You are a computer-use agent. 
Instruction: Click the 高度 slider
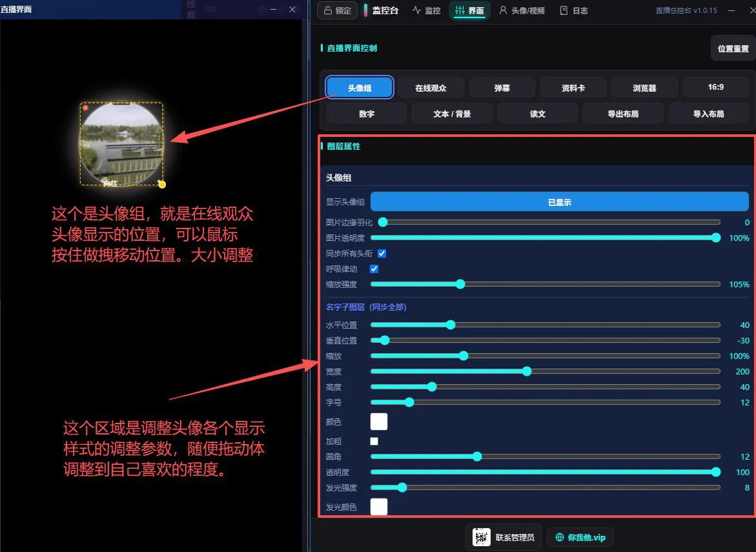point(546,387)
